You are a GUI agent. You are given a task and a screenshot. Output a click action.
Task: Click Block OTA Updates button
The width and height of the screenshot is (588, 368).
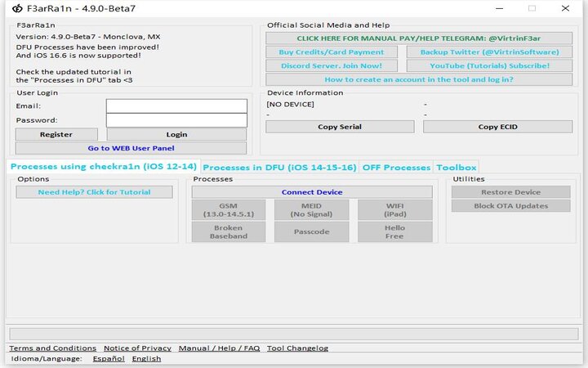[x=510, y=206]
